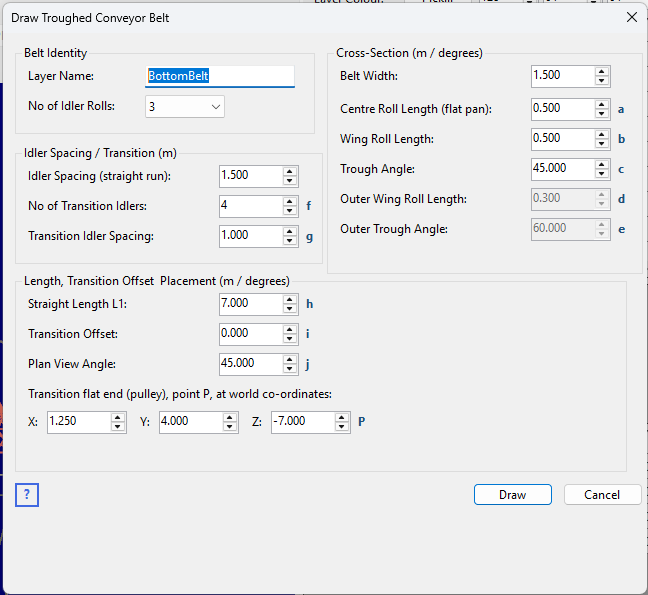
Task: Increase Idler Spacing straight run value
Action: [290, 171]
